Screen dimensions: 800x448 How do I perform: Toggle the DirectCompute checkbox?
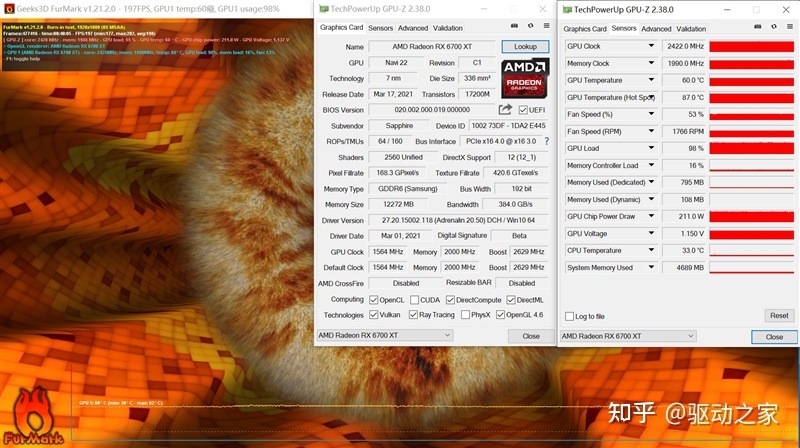450,300
